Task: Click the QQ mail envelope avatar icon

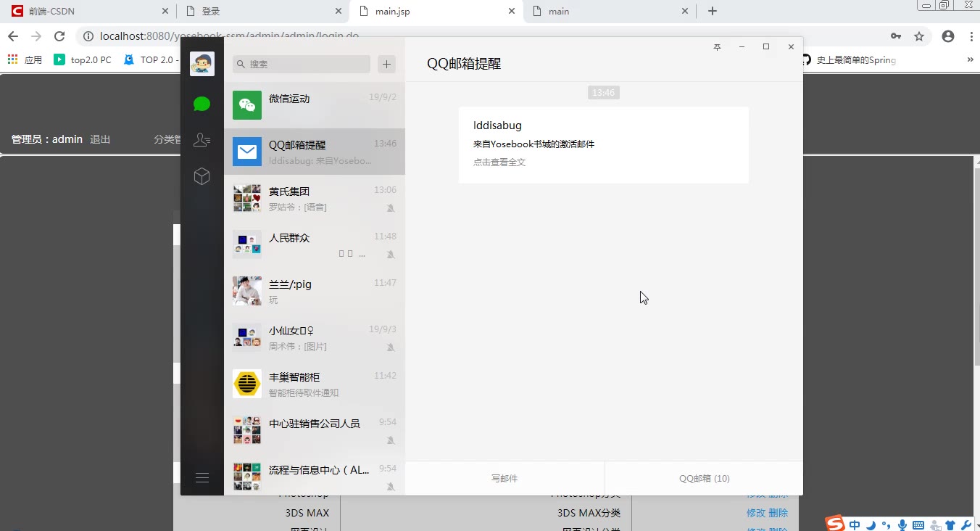Action: click(247, 152)
